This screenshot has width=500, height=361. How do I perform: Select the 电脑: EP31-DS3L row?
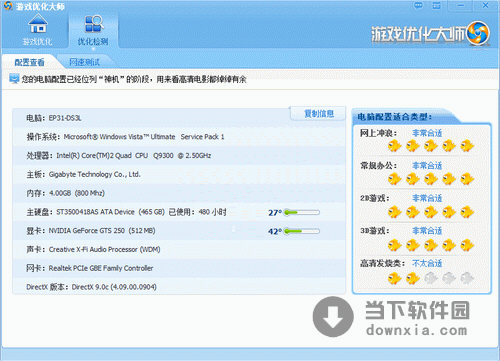coord(179,118)
